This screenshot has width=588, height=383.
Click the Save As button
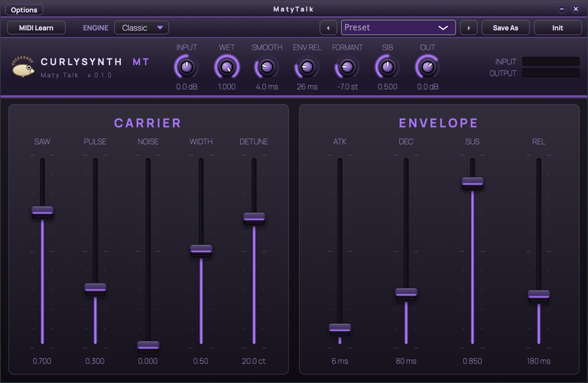click(x=505, y=28)
